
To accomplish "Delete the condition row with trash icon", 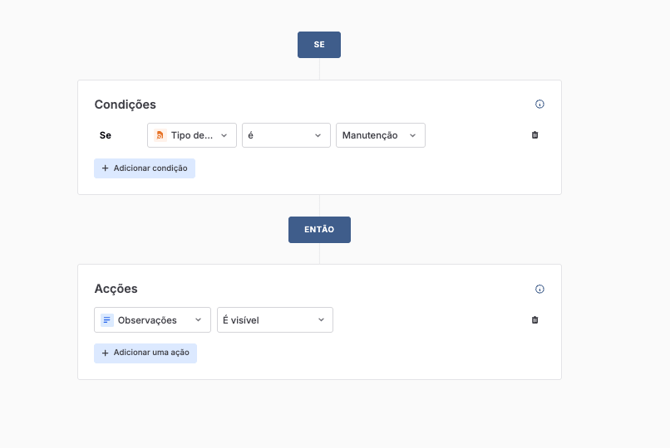I will pos(535,135).
